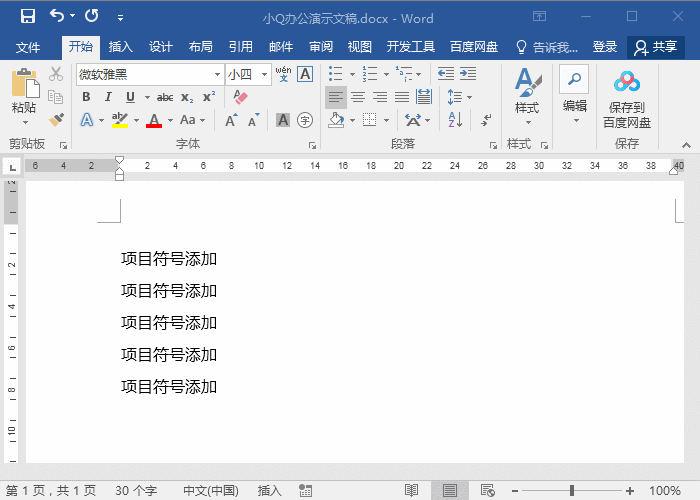The image size is (700, 500).
Task: Switch to the 审阅 tab
Action: click(321, 47)
